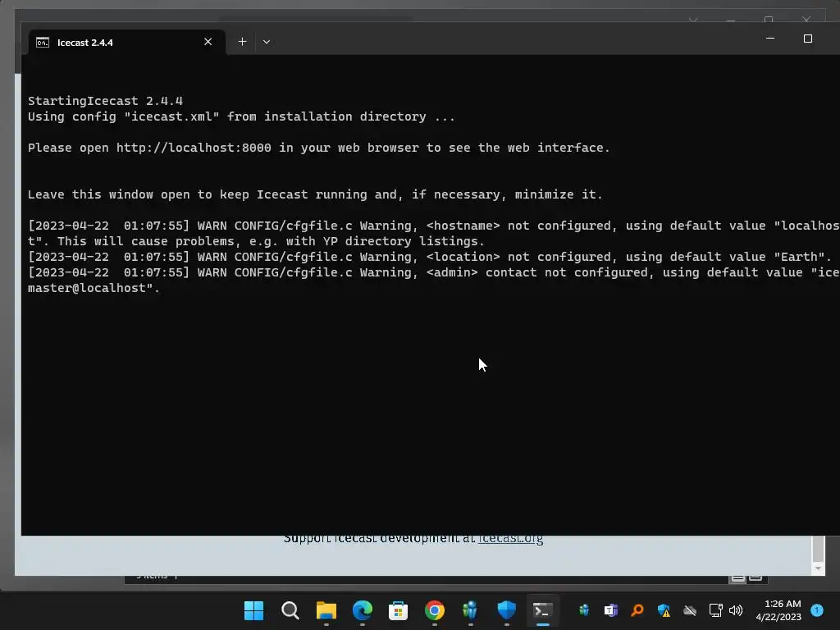Click the orange magnifier tray icon
The width and height of the screenshot is (840, 630).
[637, 610]
